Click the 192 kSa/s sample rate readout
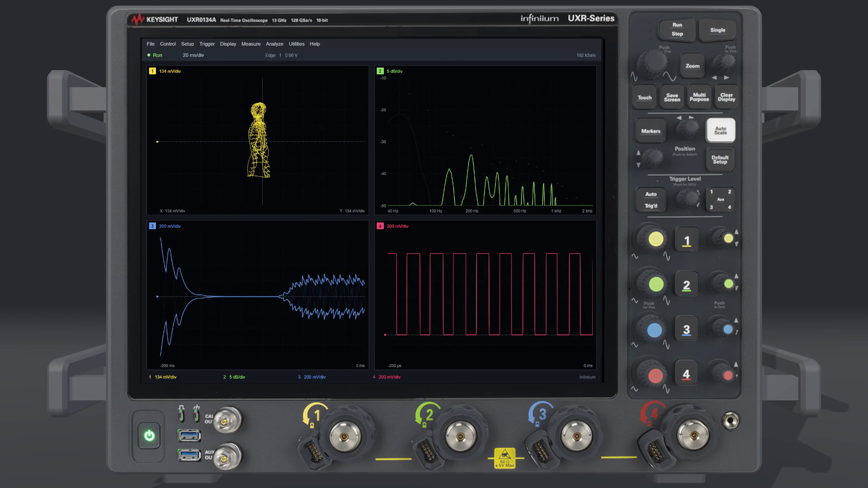 (586, 55)
